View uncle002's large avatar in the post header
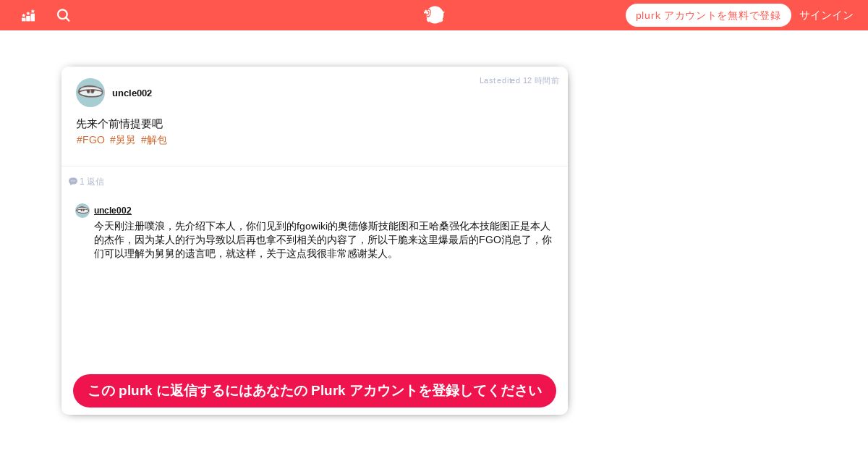The height and width of the screenshot is (456, 868). [x=90, y=93]
